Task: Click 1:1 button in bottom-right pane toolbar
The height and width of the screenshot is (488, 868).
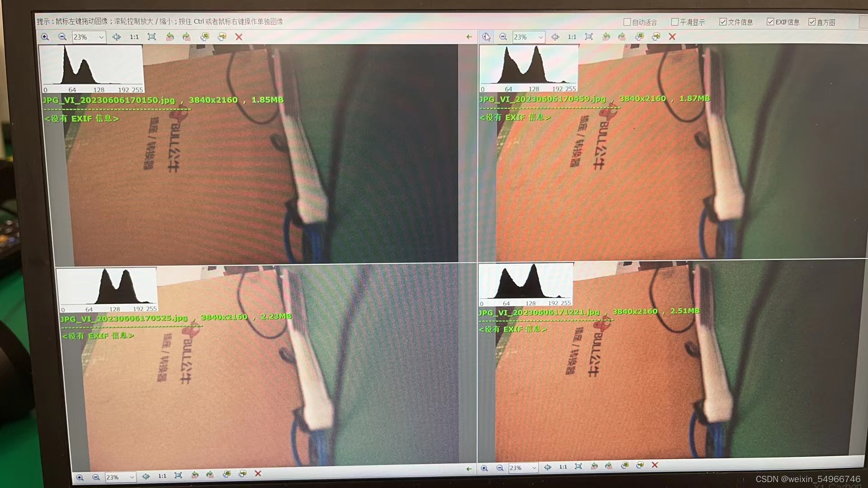Action: 563,467
